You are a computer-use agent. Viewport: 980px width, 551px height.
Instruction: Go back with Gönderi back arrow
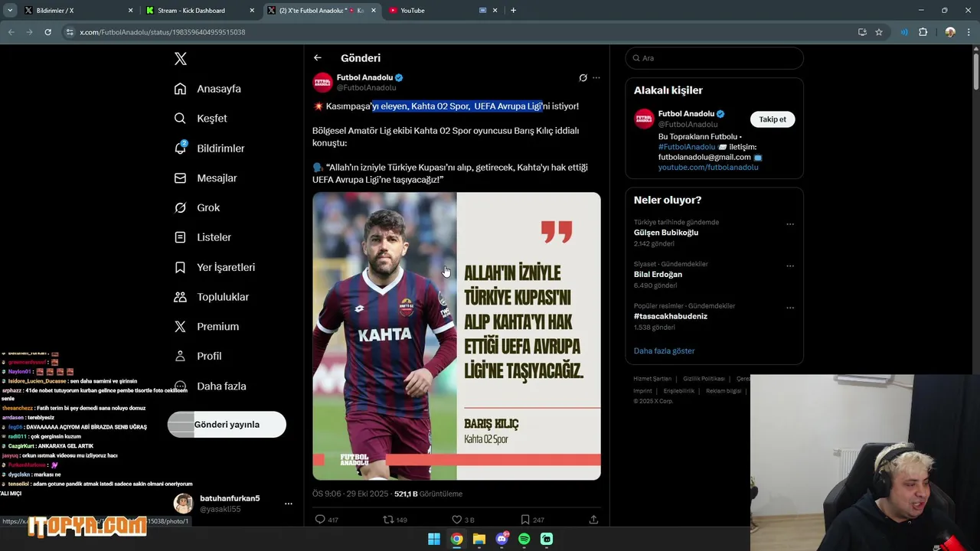click(x=318, y=58)
